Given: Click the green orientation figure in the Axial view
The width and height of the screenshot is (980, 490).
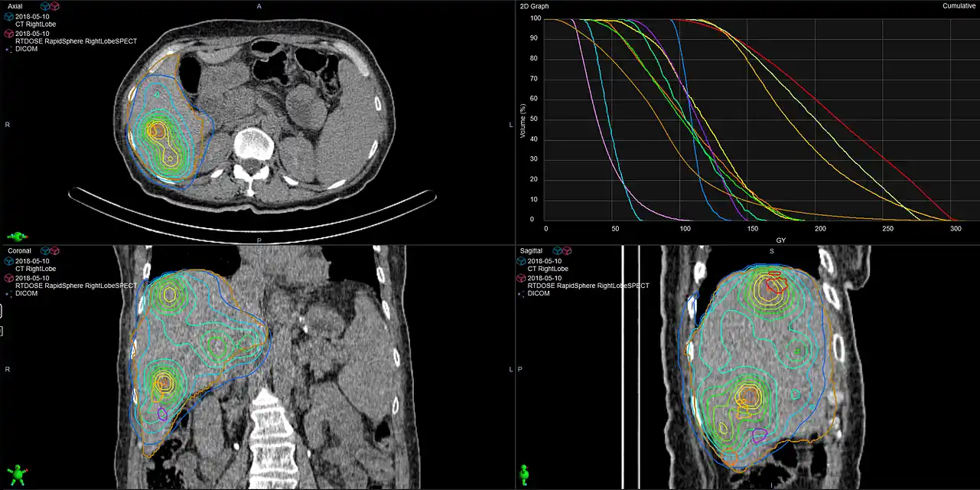Looking at the screenshot, I should pos(17,237).
